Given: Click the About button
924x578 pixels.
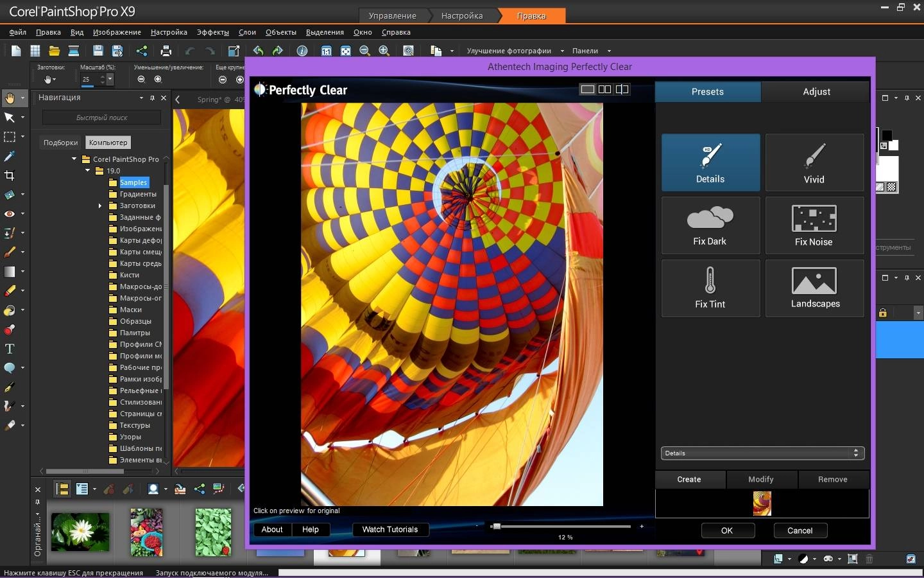Looking at the screenshot, I should click(272, 529).
